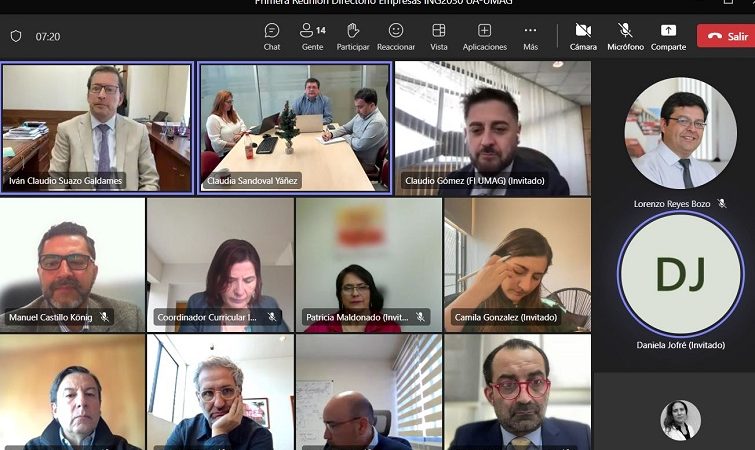The image size is (755, 450).
Task: Select Camila Gonzalez video tile
Action: coord(518,265)
